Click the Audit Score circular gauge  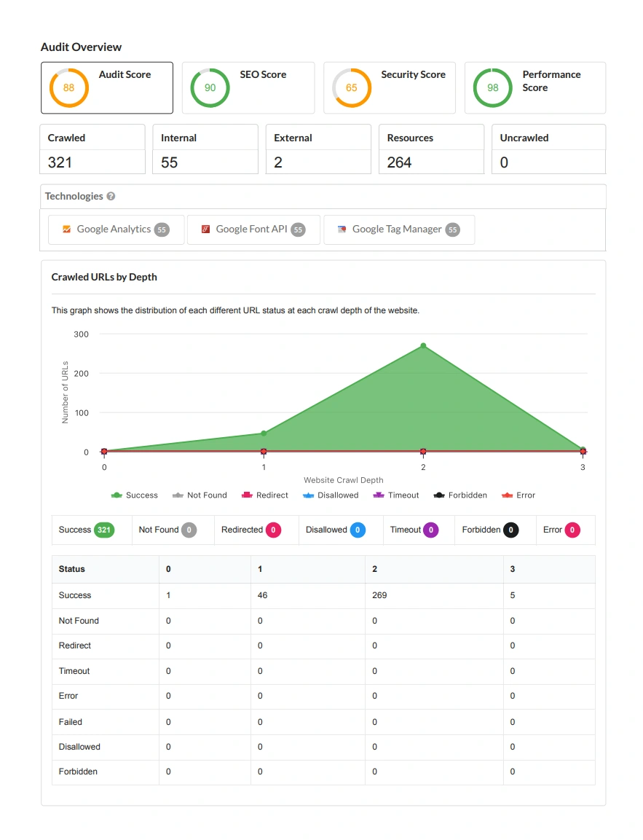coord(68,88)
